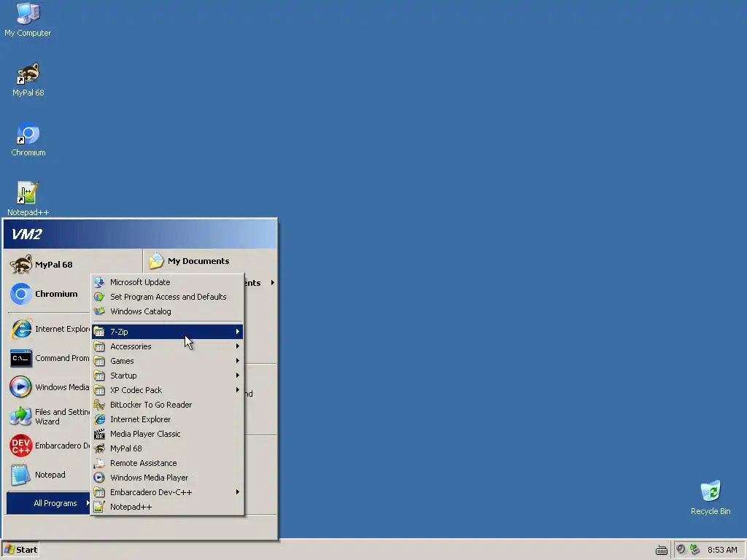Viewport: 747px width, 560px height.
Task: Expand the 7-Zip program folder
Action: pyautogui.click(x=167, y=332)
